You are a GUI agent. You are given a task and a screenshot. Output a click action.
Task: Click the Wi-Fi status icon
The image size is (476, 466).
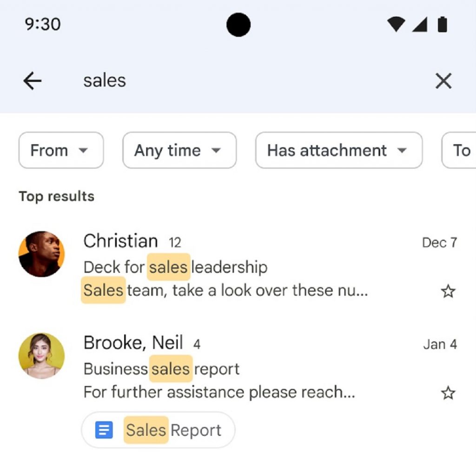[395, 25]
